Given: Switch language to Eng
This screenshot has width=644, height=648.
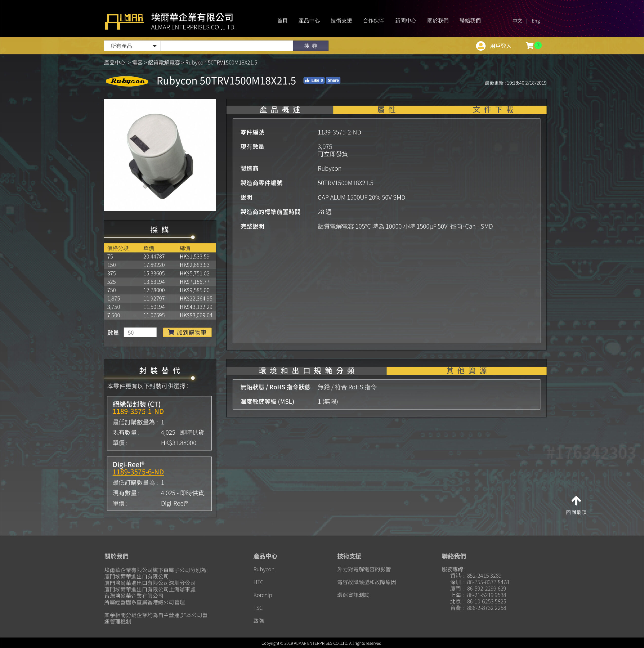Looking at the screenshot, I should pyautogui.click(x=536, y=21).
